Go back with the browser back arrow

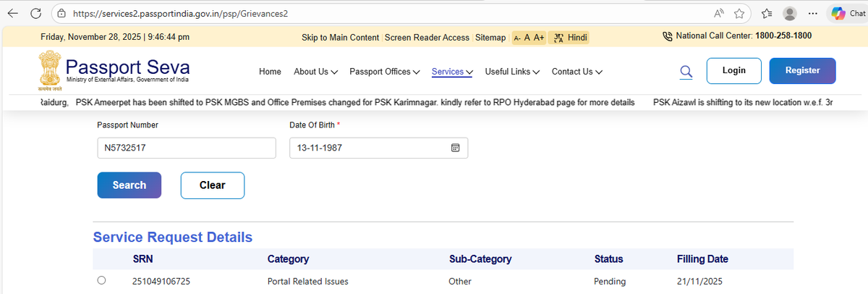pyautogui.click(x=13, y=13)
